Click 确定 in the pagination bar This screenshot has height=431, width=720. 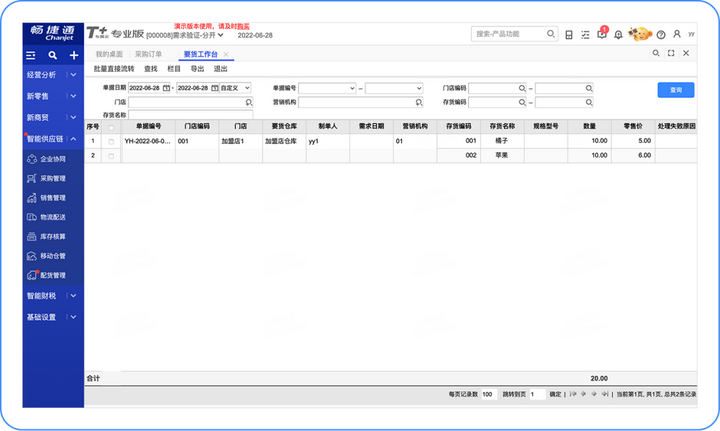555,394
